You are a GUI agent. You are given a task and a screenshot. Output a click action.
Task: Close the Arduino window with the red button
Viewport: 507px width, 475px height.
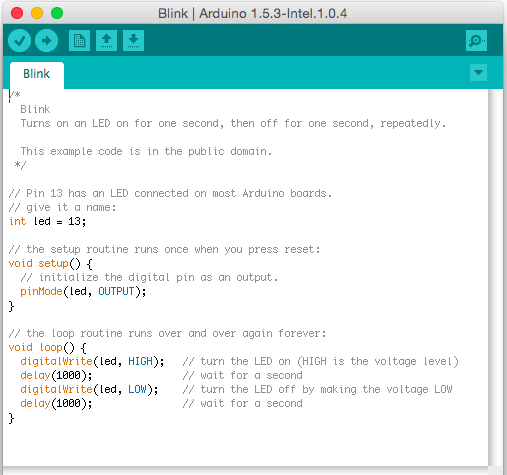tap(17, 13)
